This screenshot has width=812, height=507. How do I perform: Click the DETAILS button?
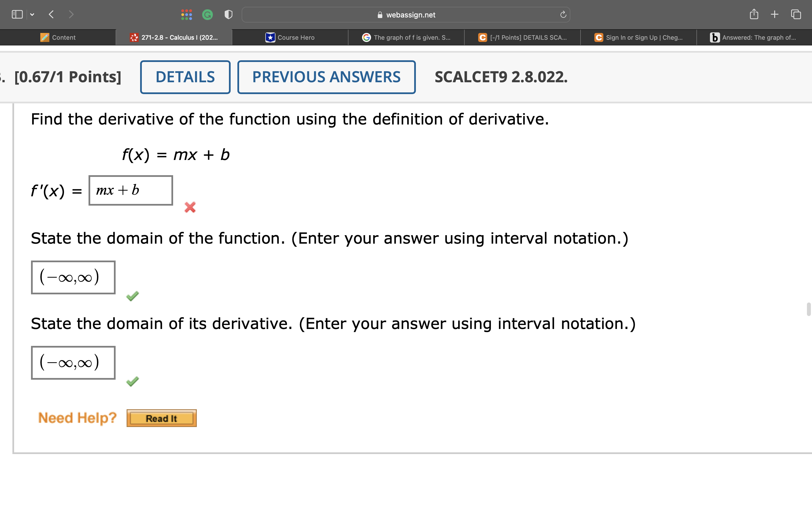tap(185, 77)
